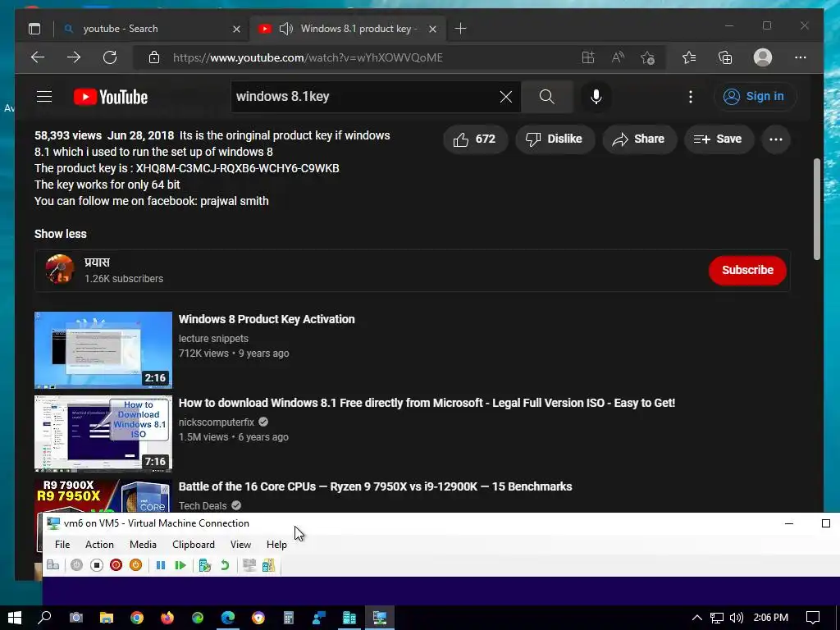Open Firefox from taskbar

(x=167, y=618)
